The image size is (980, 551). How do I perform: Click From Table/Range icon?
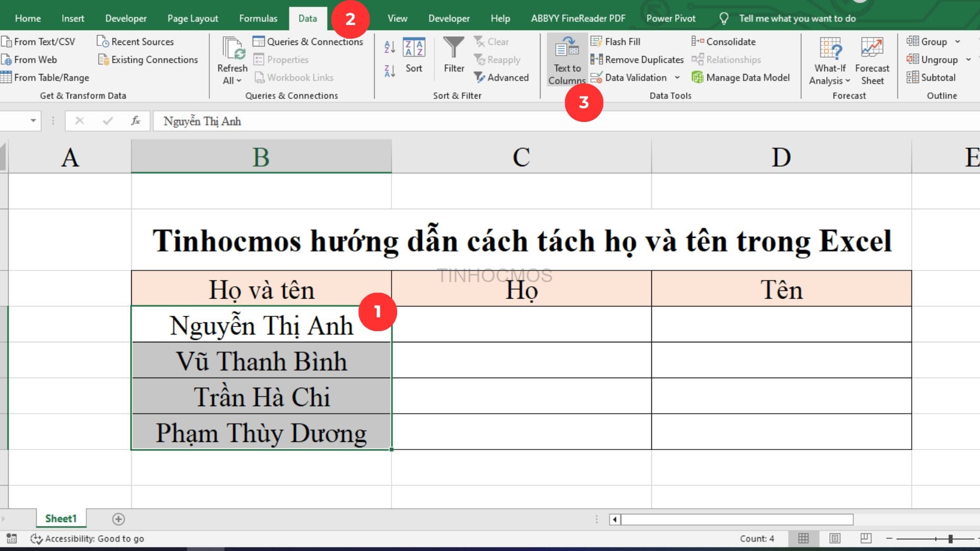(x=6, y=78)
